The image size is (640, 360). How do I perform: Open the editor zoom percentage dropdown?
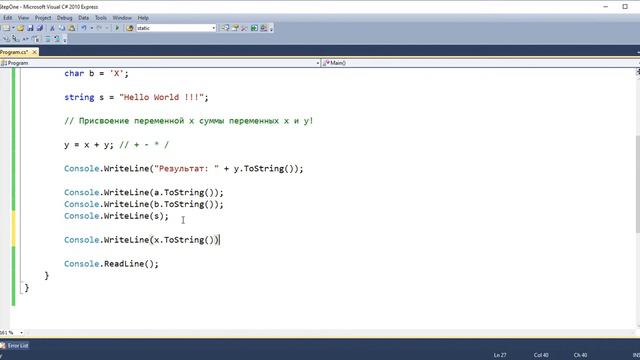(x=21, y=333)
